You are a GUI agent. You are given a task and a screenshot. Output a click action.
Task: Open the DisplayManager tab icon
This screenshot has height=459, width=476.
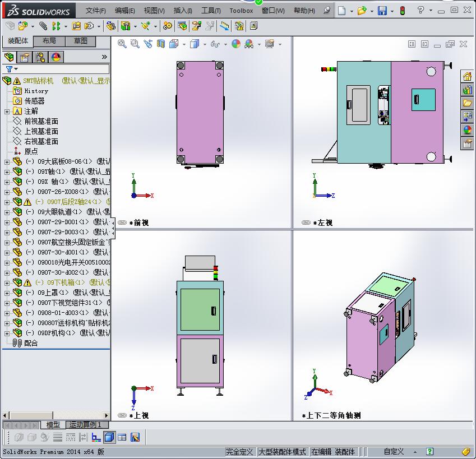(56, 57)
